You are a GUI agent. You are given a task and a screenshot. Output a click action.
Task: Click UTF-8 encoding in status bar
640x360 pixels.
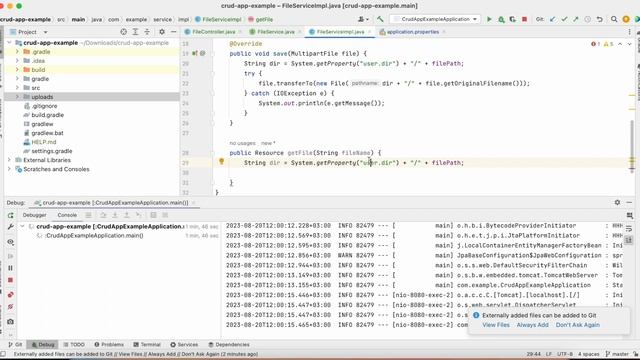pos(565,354)
